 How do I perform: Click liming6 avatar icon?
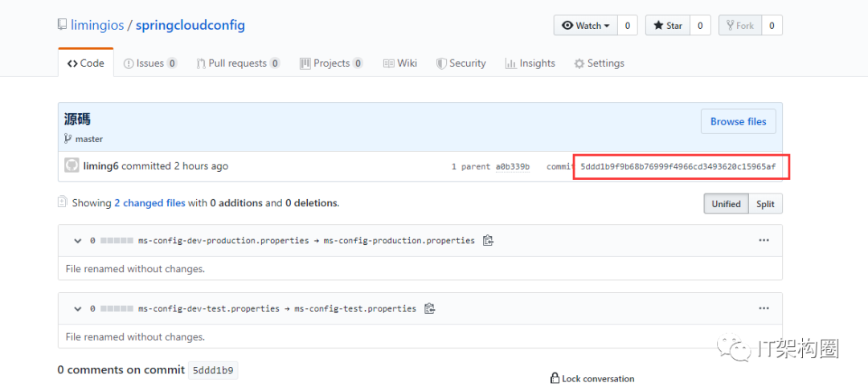tap(72, 166)
